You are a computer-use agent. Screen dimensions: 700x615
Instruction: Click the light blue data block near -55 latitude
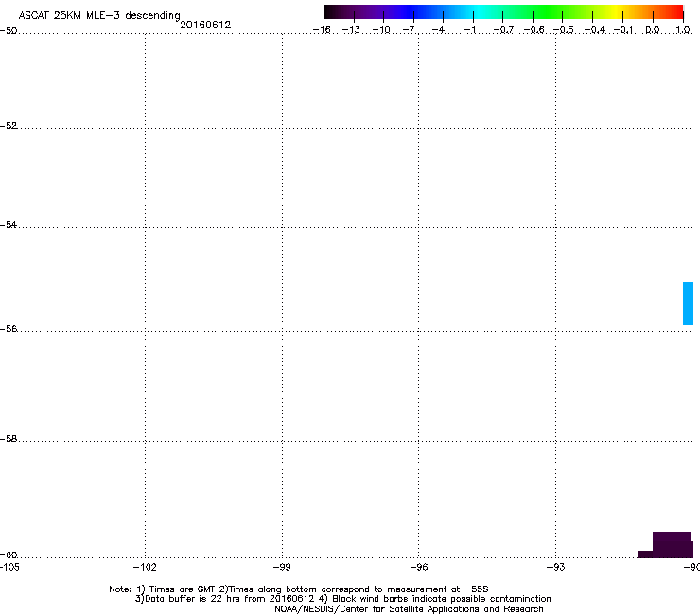coord(688,304)
